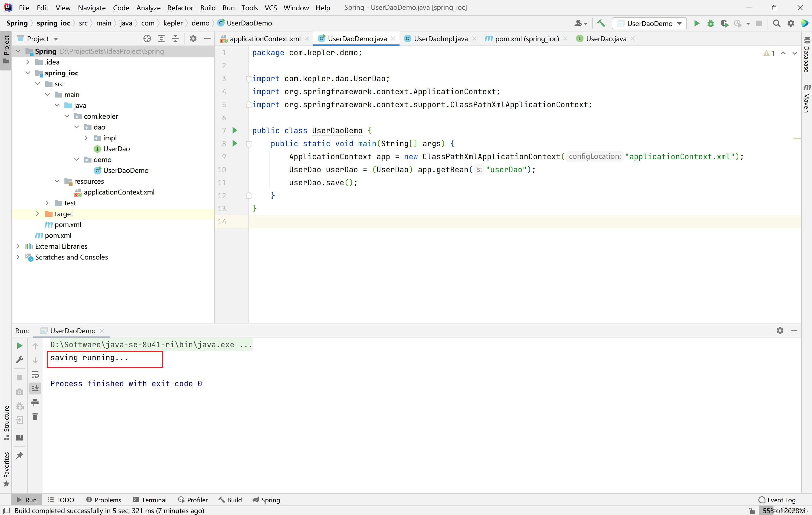Image resolution: width=812 pixels, height=515 pixels.
Task: Open user account dropdown icon in toolbar
Action: [581, 23]
